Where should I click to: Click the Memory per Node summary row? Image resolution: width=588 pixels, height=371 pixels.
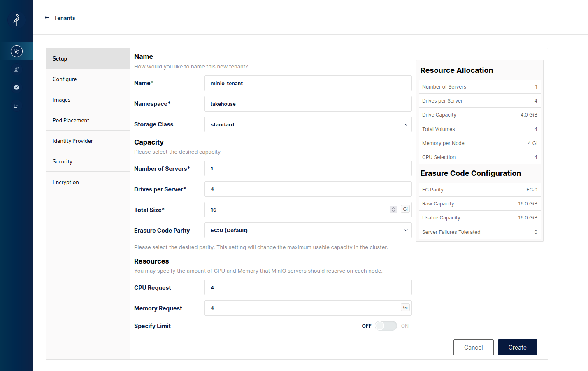coord(480,143)
